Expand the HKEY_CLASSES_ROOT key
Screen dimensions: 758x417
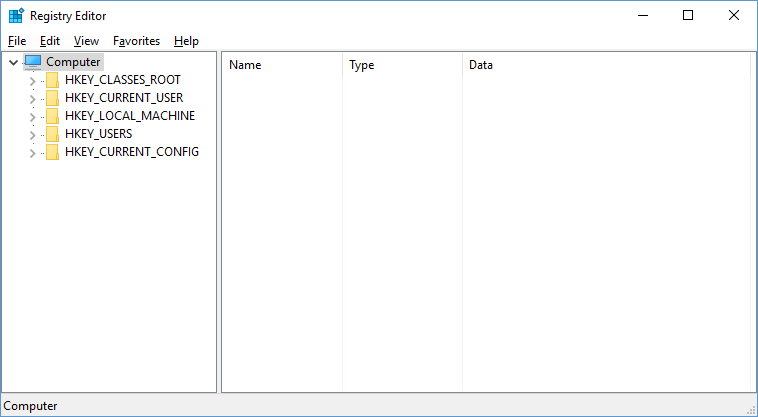pyautogui.click(x=32, y=81)
